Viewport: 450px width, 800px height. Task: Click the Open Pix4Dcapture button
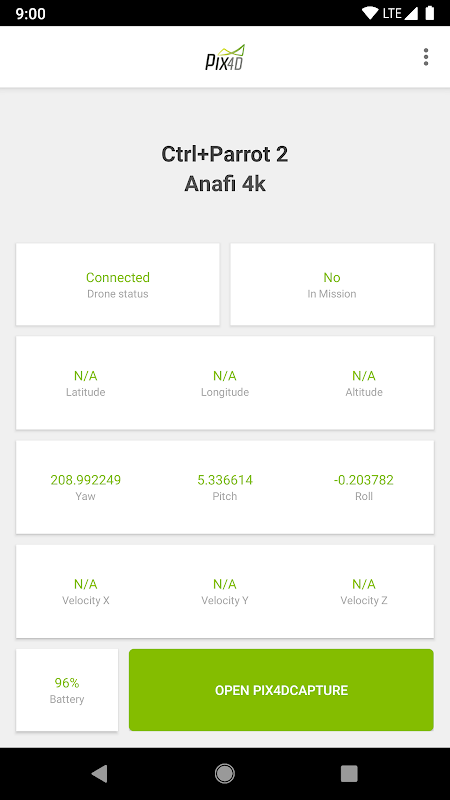281,690
